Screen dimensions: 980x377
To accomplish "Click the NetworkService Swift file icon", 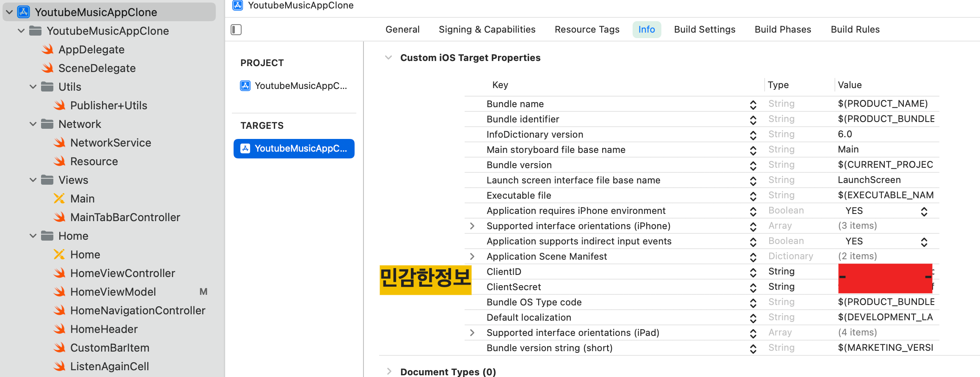I will coord(60,142).
